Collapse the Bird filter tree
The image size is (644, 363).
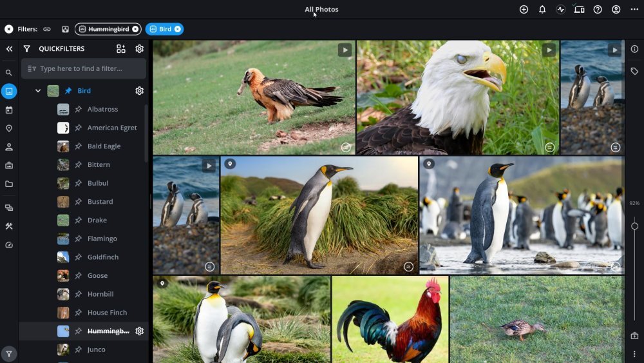coord(38,91)
